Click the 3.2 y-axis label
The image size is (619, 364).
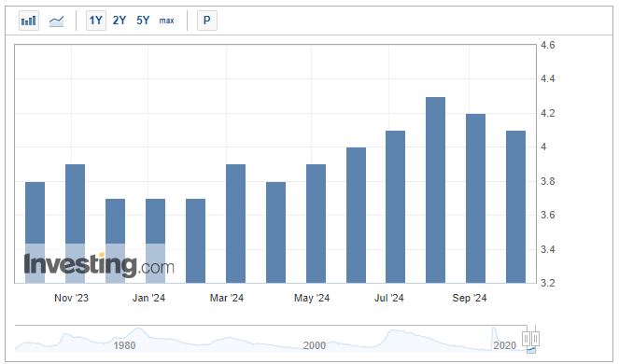(x=547, y=283)
